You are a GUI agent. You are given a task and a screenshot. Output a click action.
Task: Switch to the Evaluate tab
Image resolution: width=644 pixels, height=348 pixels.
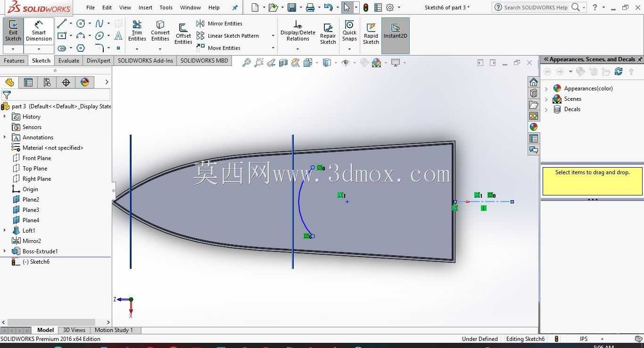coord(69,61)
